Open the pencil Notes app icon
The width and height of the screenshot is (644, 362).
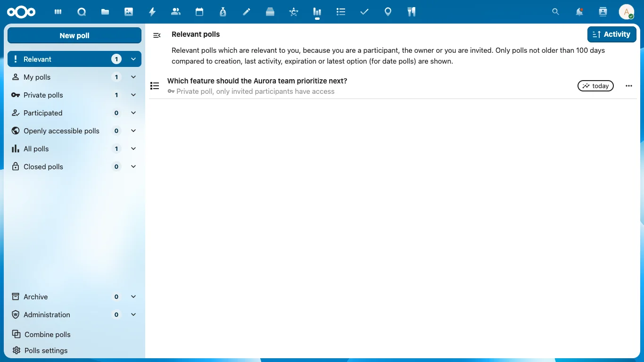[x=247, y=12]
